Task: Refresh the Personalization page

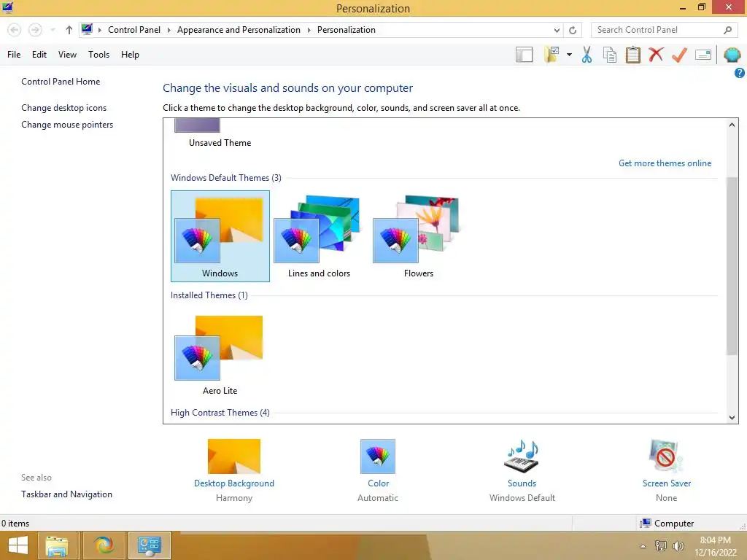Action: [573, 30]
